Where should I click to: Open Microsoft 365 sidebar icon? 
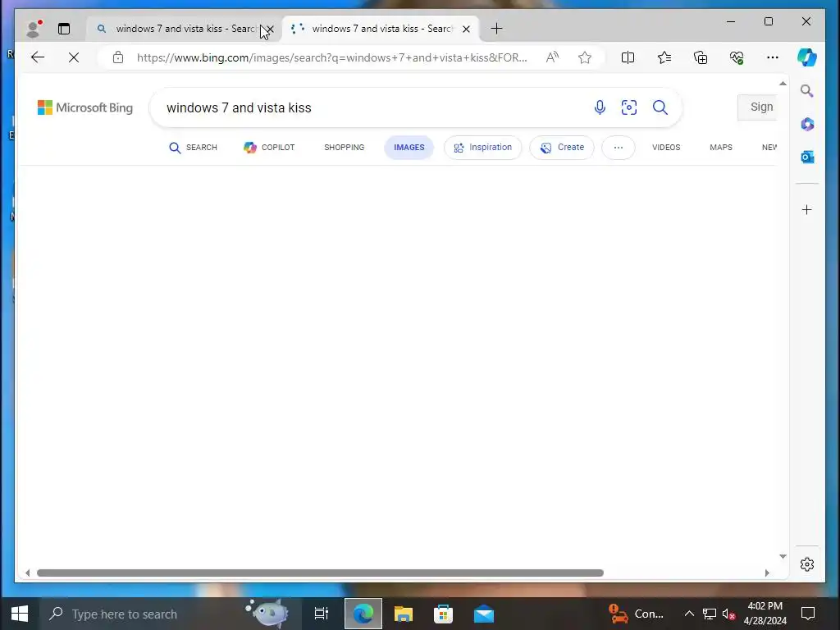[807, 125]
